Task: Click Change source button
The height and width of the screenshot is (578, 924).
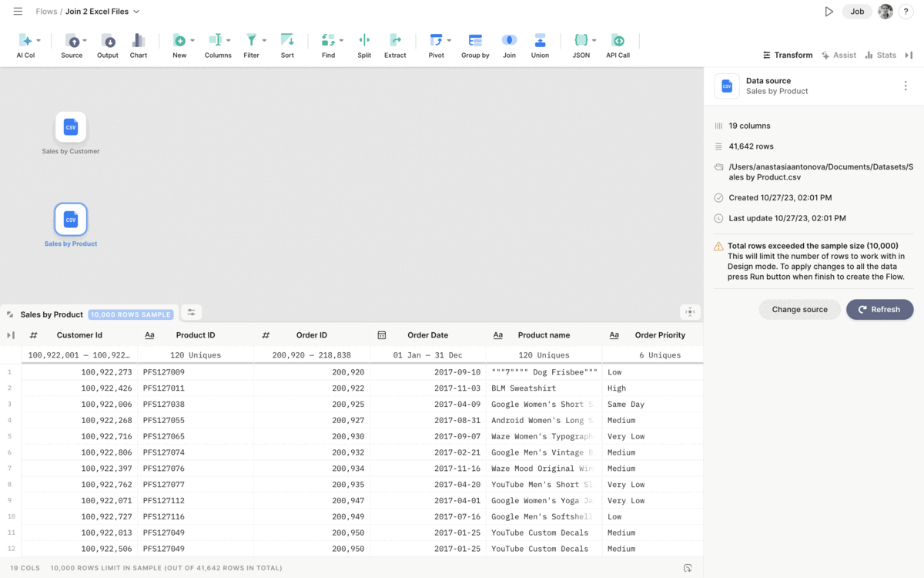Action: 800,309
